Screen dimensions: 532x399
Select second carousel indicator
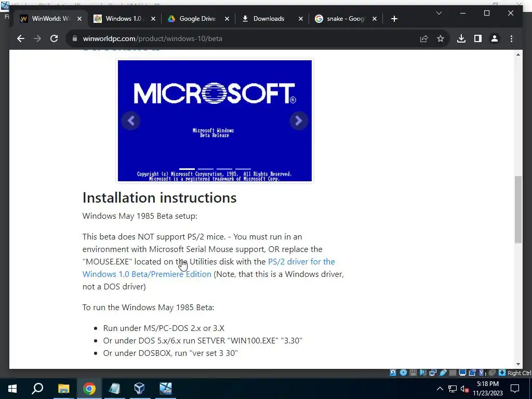206,169
